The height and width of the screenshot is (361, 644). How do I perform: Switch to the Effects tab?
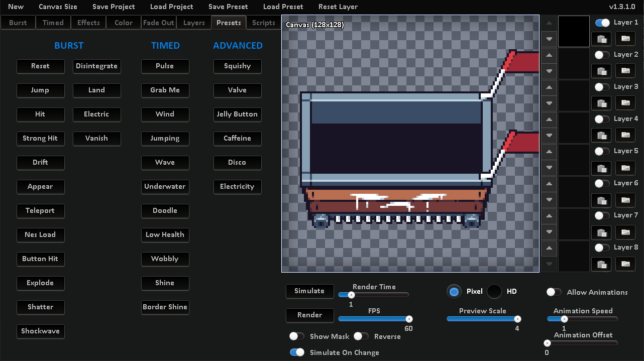coord(88,22)
